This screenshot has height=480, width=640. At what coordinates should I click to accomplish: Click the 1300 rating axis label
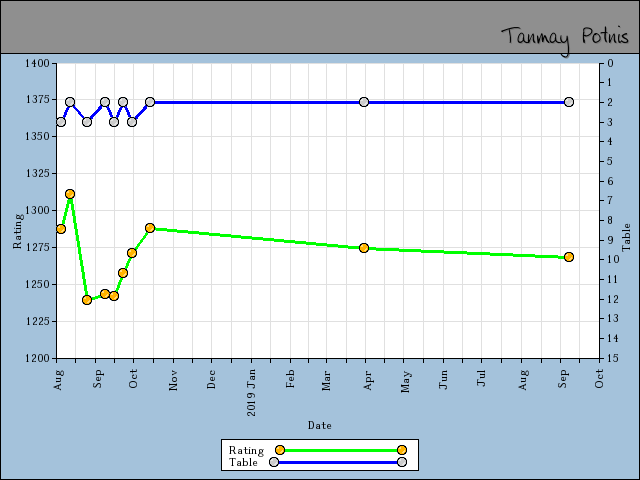click(37, 210)
